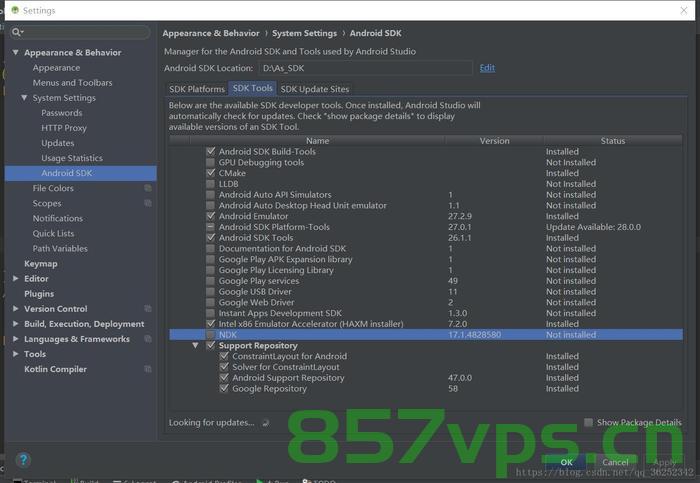Expand the Tools section arrow

pos(16,354)
